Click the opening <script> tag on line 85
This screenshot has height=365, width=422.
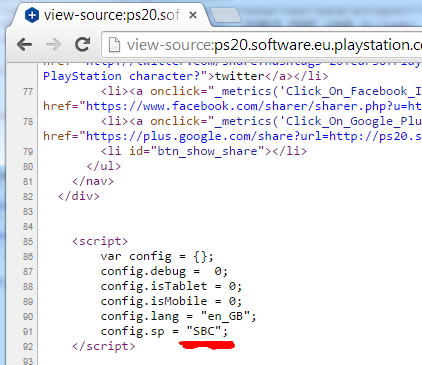(100, 241)
